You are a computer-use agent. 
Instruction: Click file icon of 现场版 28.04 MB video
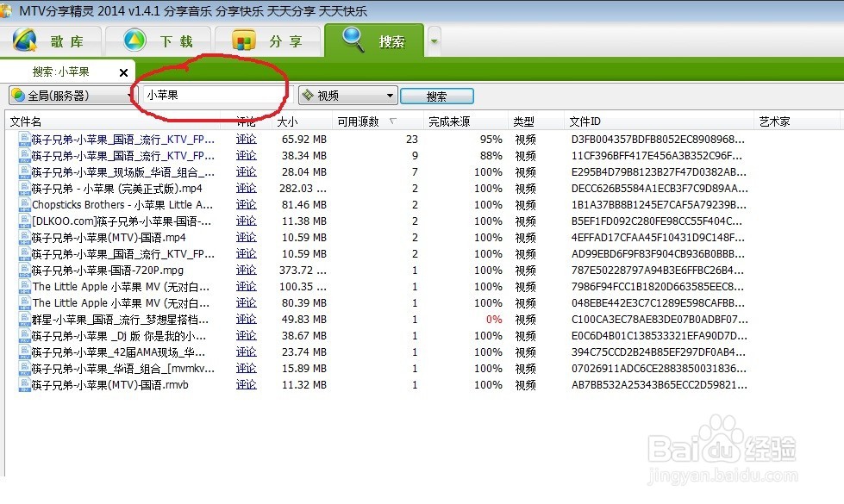(x=24, y=172)
